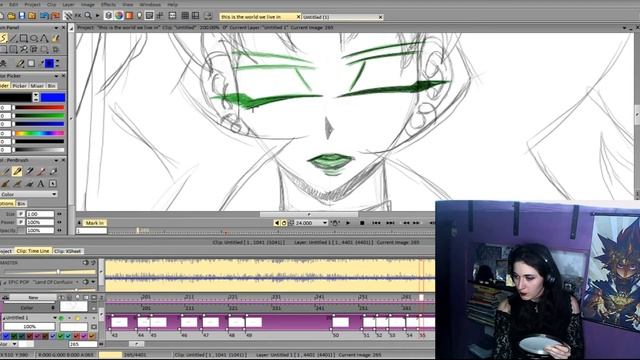Switch to the Mixer tab
Viewport: 640px width, 360px height.
[x=37, y=86]
